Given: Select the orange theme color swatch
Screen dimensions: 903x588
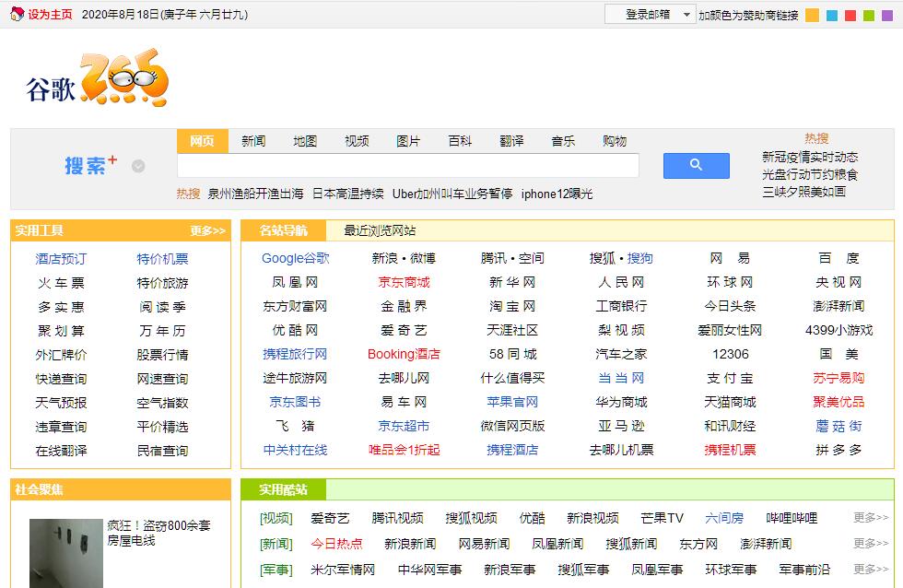Looking at the screenshot, I should (x=812, y=16).
